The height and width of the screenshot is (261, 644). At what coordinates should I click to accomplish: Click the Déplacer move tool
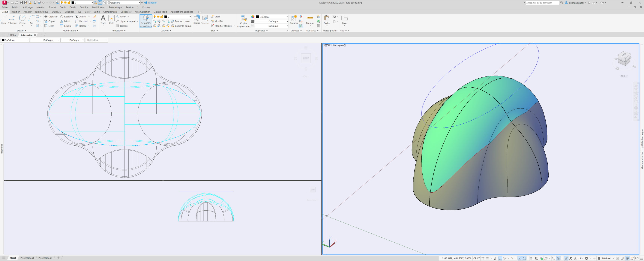(51, 17)
